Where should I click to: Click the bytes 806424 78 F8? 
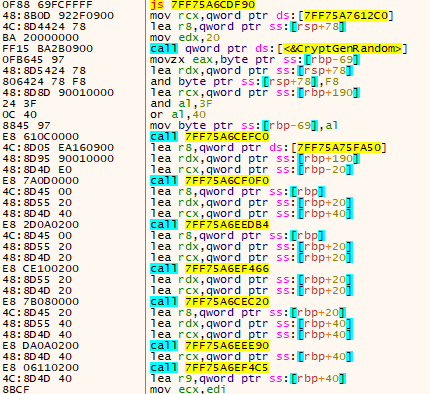click(x=44, y=82)
